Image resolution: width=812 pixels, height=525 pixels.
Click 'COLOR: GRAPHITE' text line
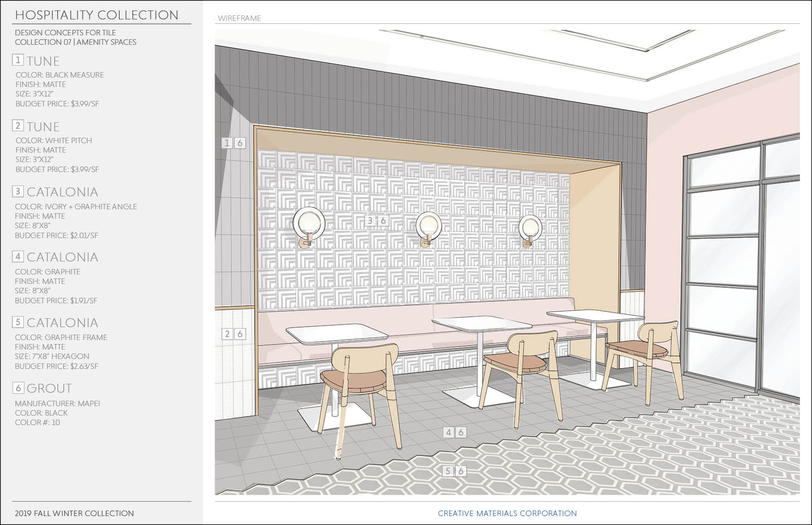[48, 272]
